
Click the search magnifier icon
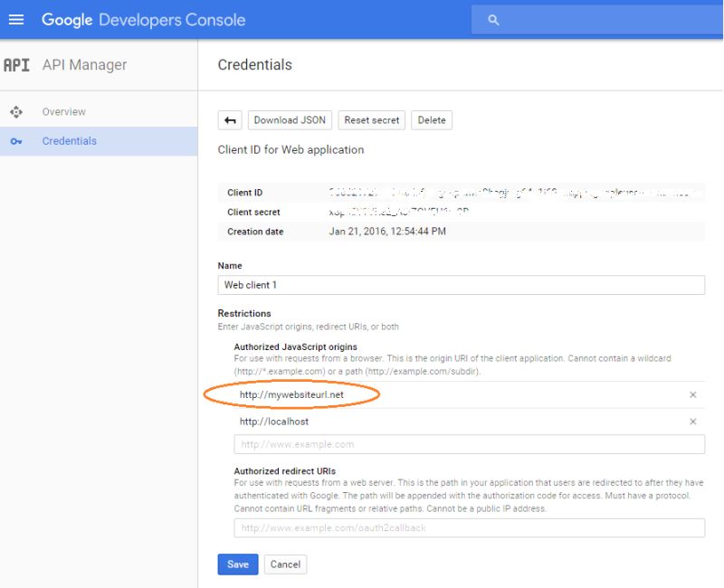[493, 19]
